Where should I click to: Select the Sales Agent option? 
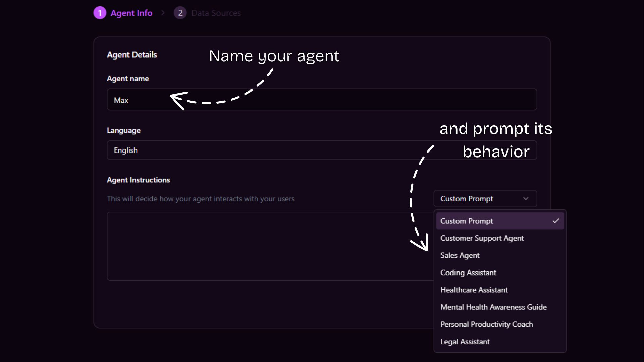pyautogui.click(x=460, y=255)
